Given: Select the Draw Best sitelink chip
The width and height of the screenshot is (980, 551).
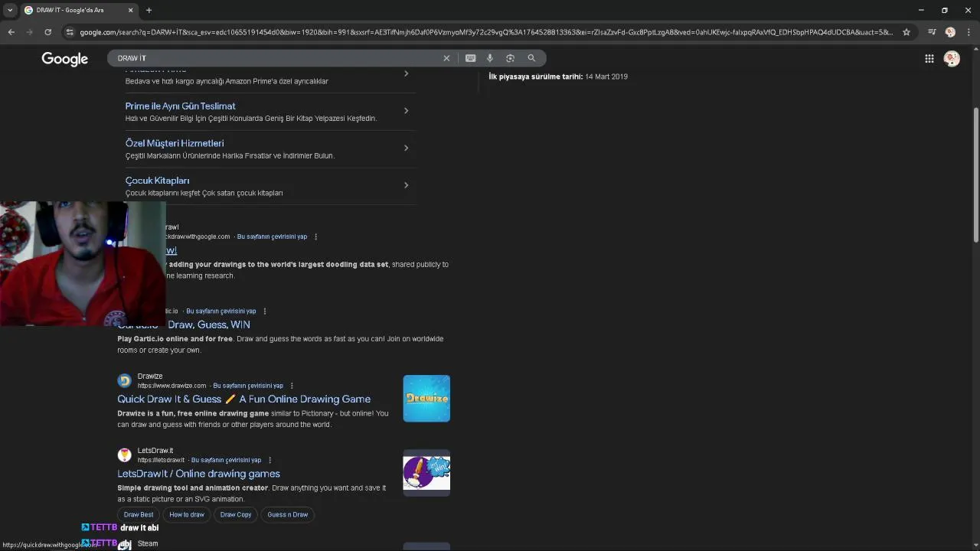Looking at the screenshot, I should tap(139, 514).
